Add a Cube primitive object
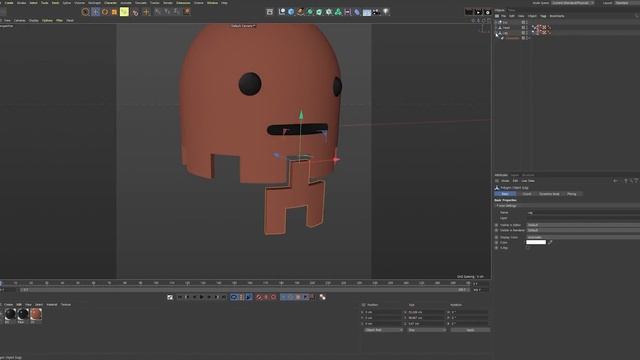Viewport: 640px width, 360px height. click(291, 12)
